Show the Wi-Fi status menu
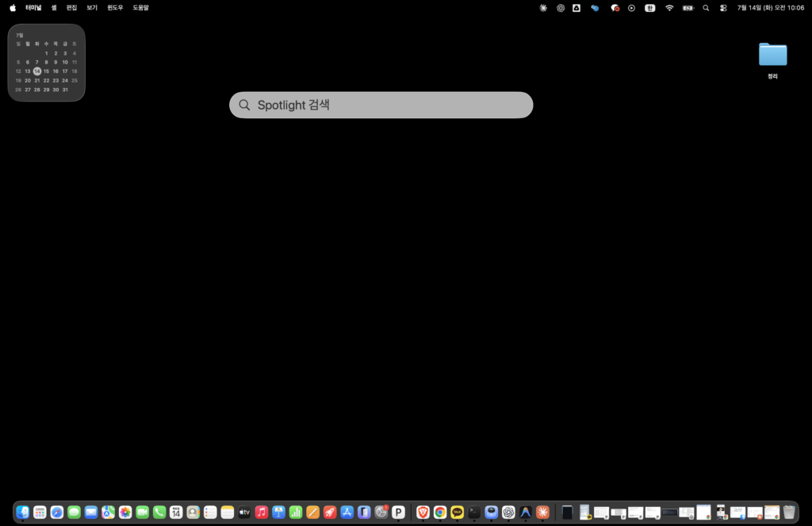The height and width of the screenshot is (526, 812). (x=669, y=8)
